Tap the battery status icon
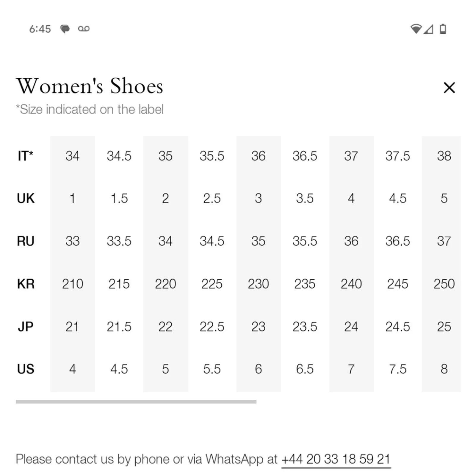476x475 pixels. (443, 29)
